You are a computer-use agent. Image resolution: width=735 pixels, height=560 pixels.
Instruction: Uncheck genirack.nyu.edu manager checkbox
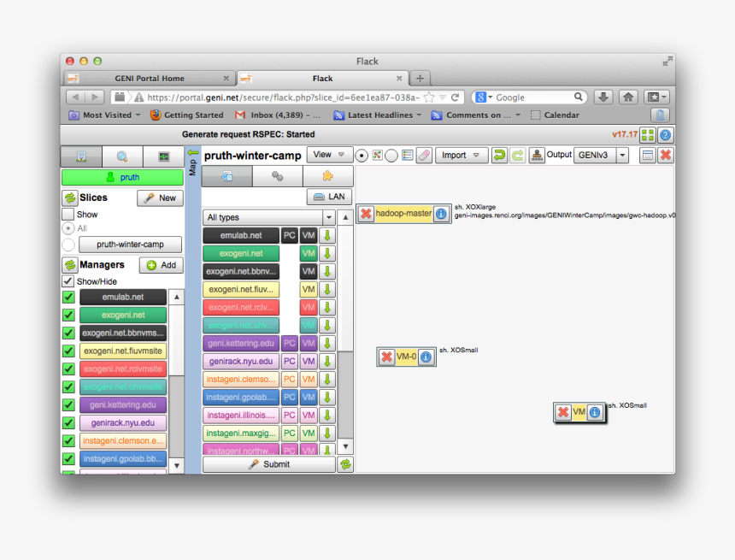pyautogui.click(x=68, y=422)
